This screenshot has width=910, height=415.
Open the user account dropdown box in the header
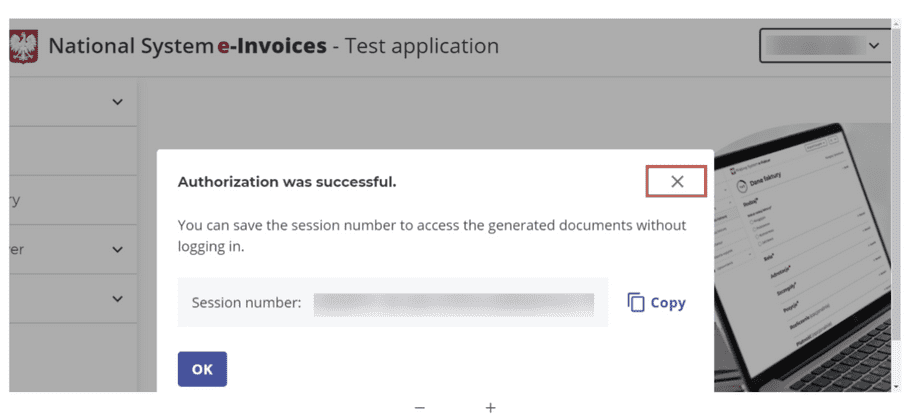point(824,46)
